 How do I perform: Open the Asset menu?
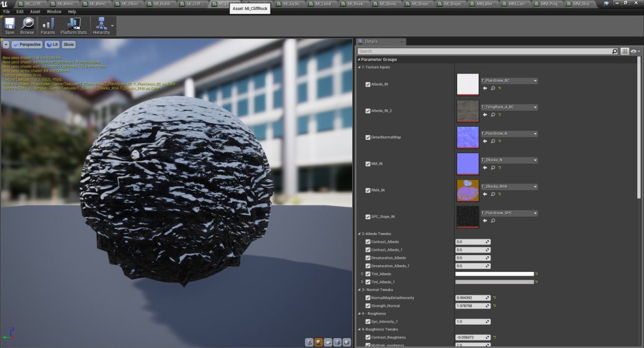(x=35, y=11)
